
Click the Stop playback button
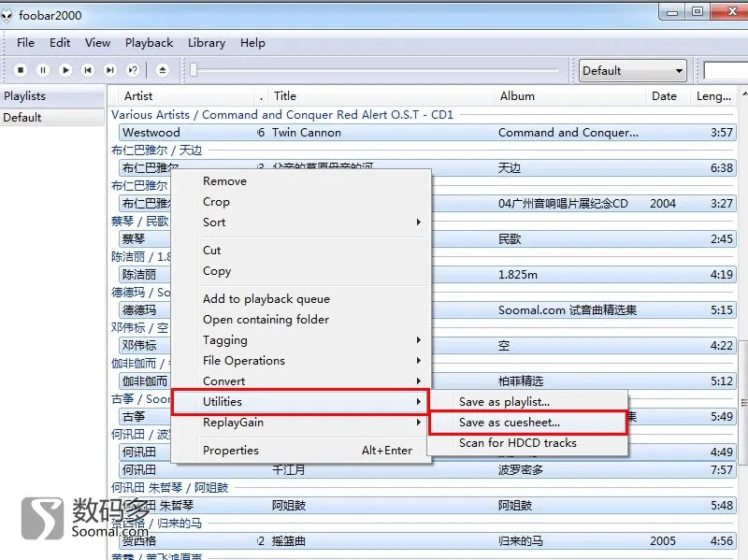(20, 70)
